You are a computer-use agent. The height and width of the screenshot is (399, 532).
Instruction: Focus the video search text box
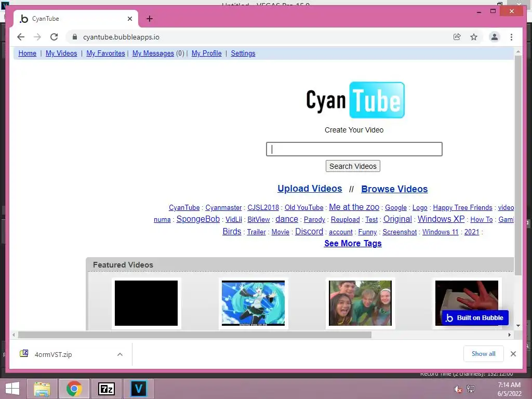[354, 149]
